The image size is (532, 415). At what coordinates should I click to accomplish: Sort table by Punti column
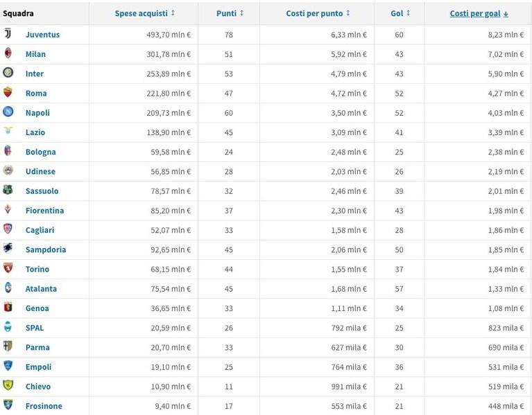tap(226, 13)
